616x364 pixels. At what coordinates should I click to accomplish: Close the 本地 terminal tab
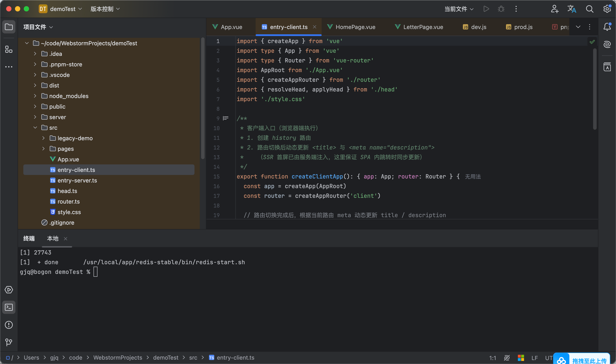click(x=66, y=239)
